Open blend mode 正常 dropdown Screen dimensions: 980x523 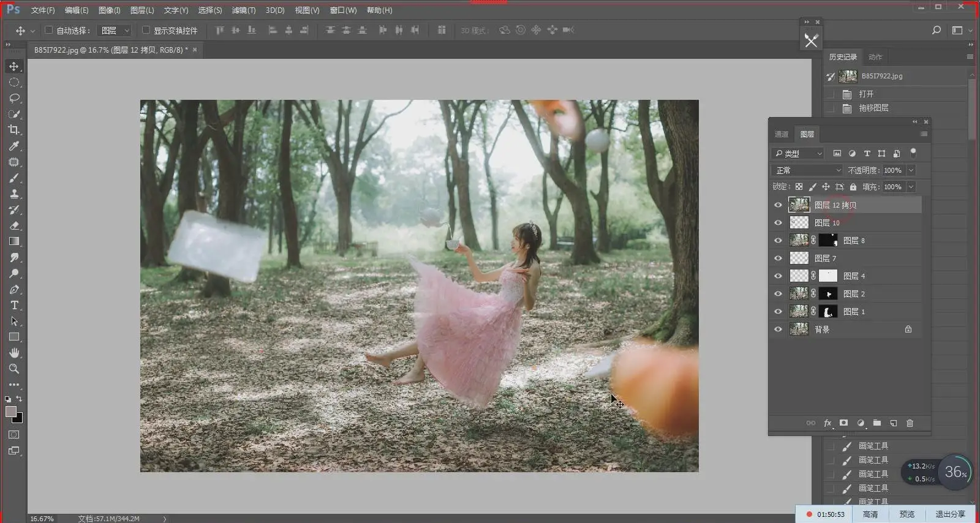click(807, 170)
